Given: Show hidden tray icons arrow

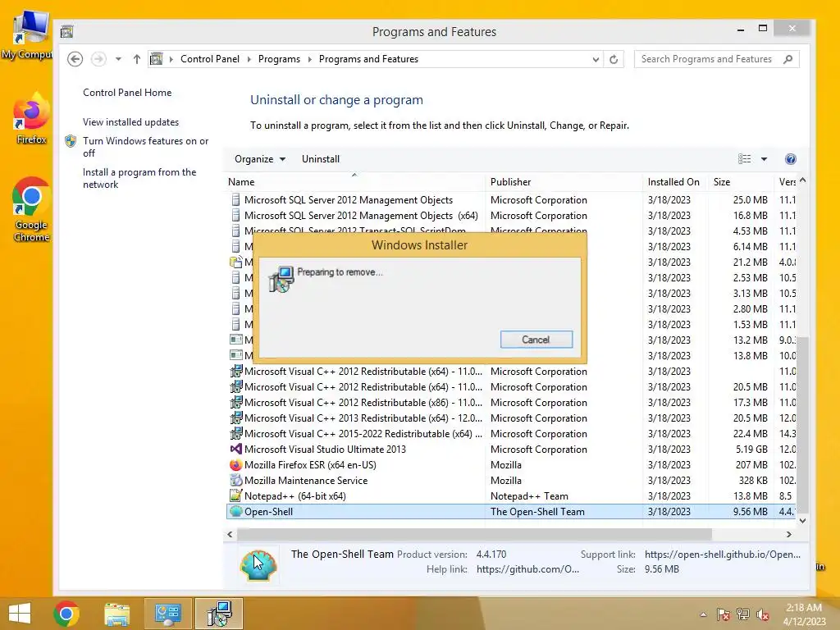Looking at the screenshot, I should (703, 614).
